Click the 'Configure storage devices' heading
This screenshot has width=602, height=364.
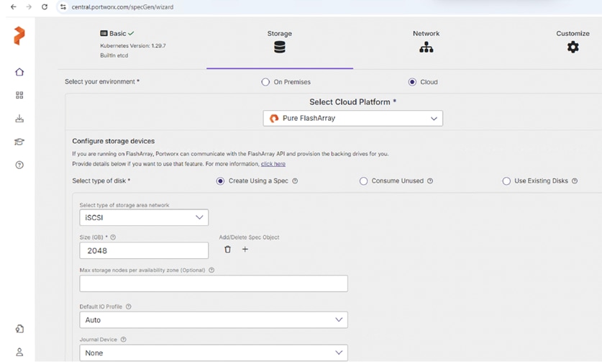(113, 141)
